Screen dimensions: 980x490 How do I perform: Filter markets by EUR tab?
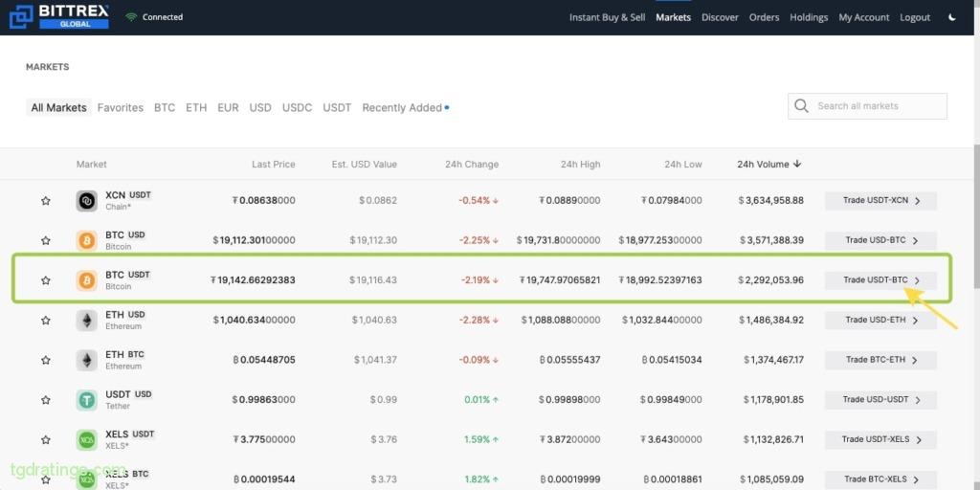click(x=228, y=107)
